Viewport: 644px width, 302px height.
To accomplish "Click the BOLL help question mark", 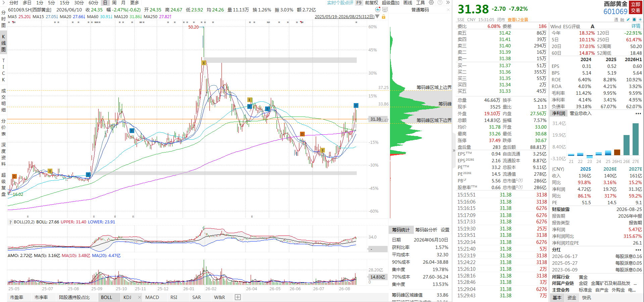I will coord(10,222).
